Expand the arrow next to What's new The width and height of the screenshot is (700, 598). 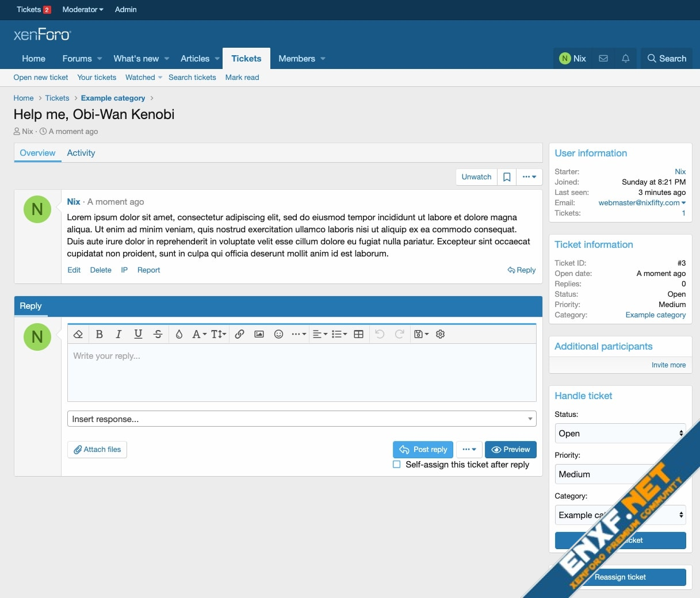[x=167, y=59]
